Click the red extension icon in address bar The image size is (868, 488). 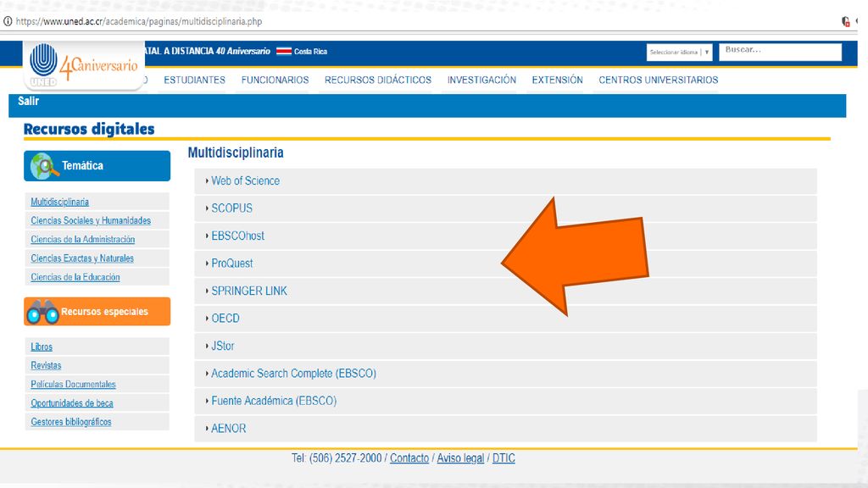pyautogui.click(x=845, y=21)
